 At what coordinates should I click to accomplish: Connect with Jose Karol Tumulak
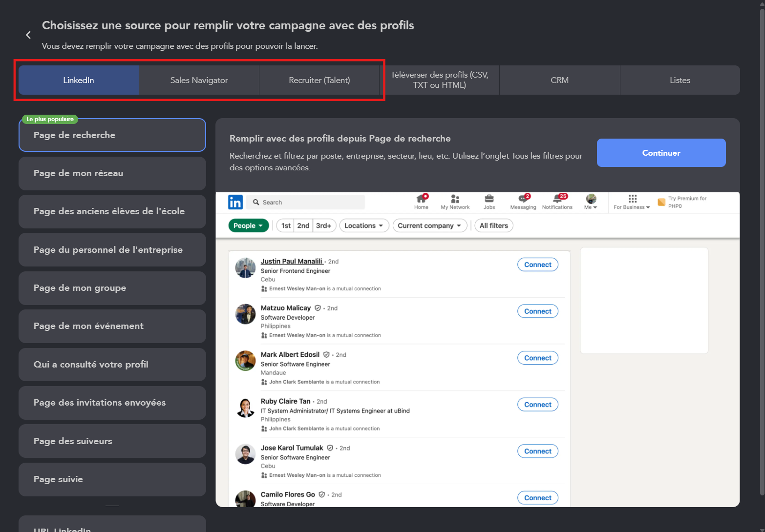(x=538, y=451)
